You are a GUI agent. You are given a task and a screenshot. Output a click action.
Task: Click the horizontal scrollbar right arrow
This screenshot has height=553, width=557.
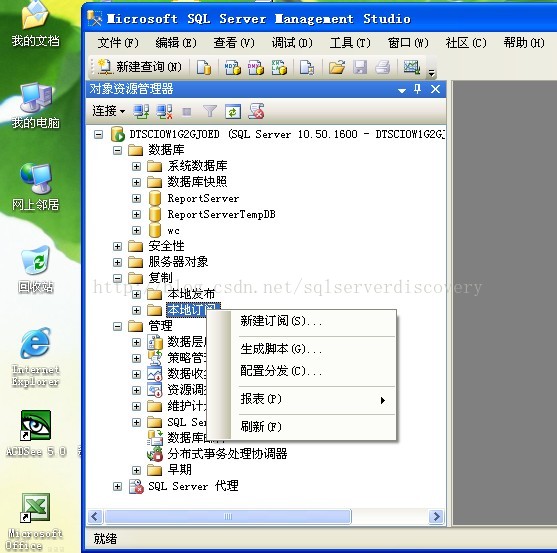tap(437, 516)
